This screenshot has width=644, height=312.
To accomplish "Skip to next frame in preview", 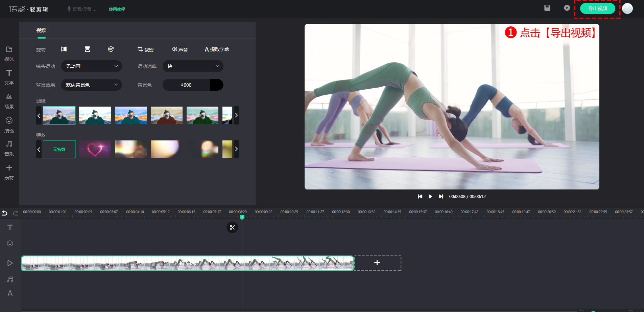I will (441, 196).
